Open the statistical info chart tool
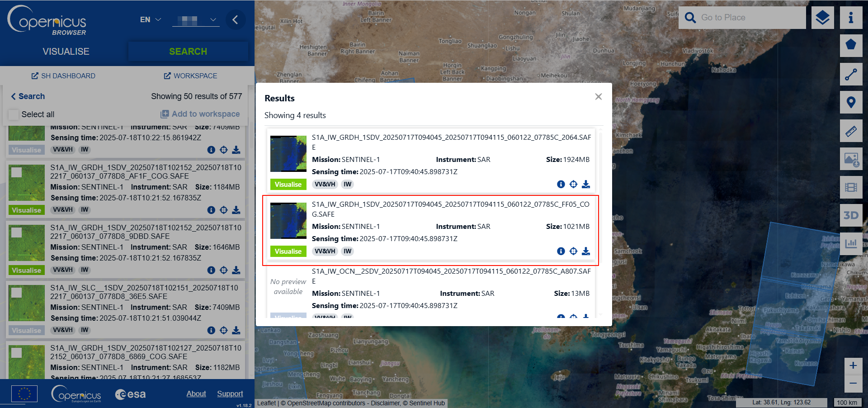This screenshot has height=408, width=868. [851, 244]
